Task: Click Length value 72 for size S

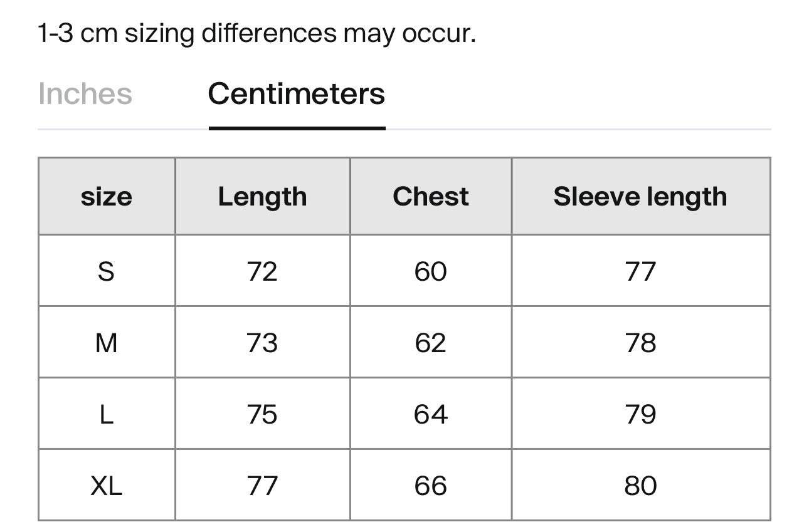Action: 262,271
